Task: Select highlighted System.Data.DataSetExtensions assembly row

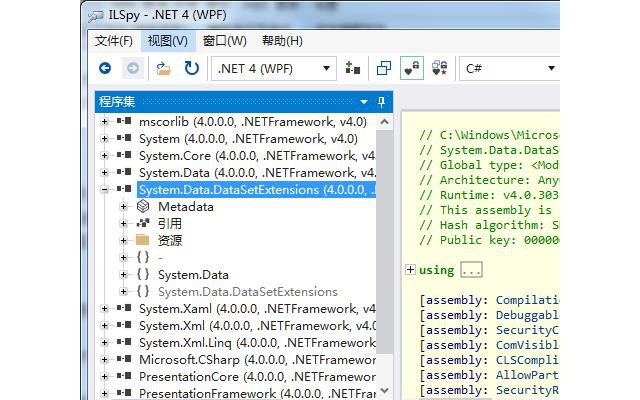Action: pos(257,190)
